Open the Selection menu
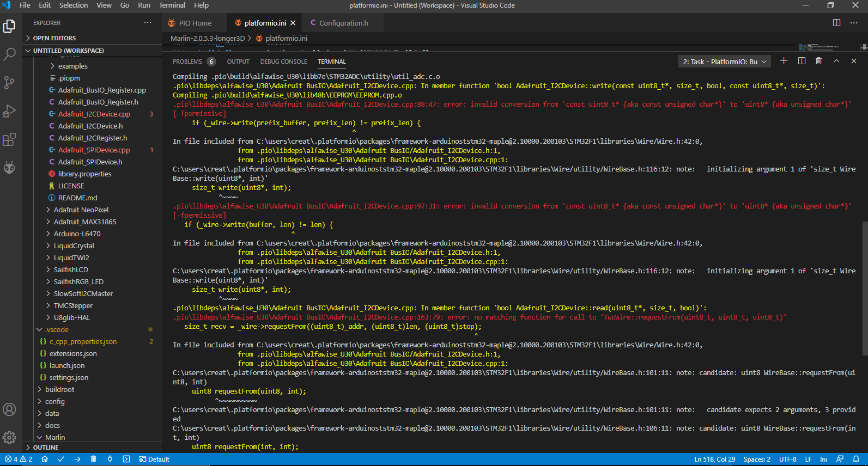This screenshot has height=466, width=868. pyautogui.click(x=74, y=5)
